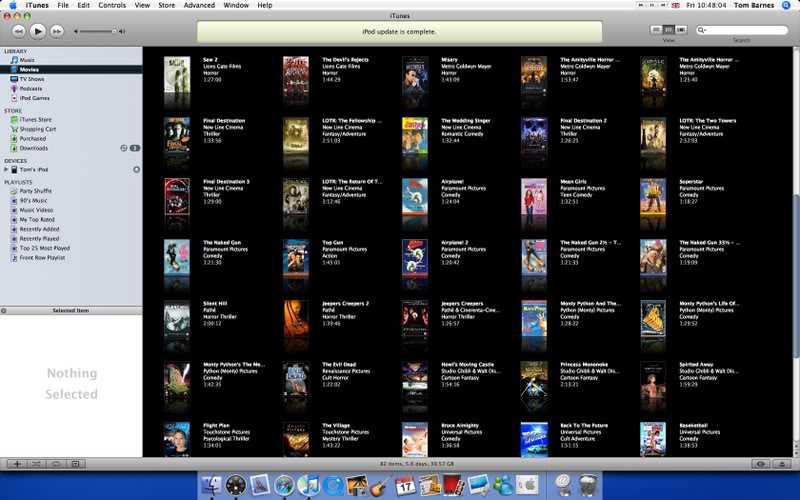Open the Controls menu
Image resolution: width=800 pixels, height=500 pixels.
(x=112, y=5)
